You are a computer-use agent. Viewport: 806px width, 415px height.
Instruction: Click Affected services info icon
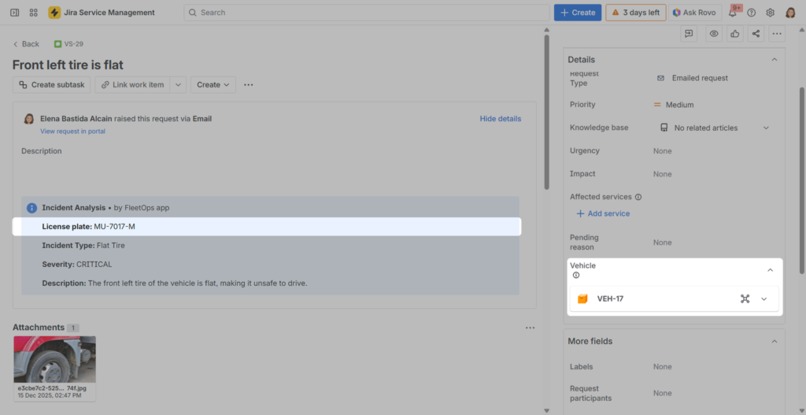click(638, 197)
